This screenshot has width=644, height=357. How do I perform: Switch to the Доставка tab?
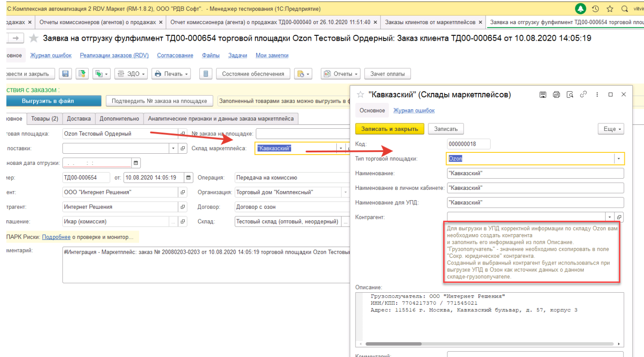tap(79, 119)
